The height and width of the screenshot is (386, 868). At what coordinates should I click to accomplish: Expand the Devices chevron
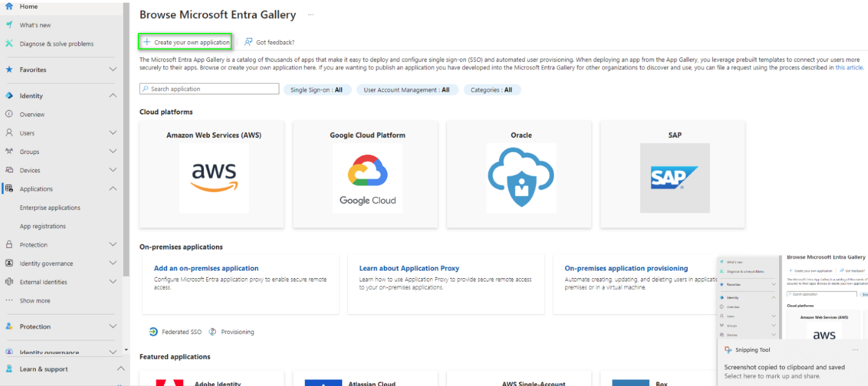(113, 170)
